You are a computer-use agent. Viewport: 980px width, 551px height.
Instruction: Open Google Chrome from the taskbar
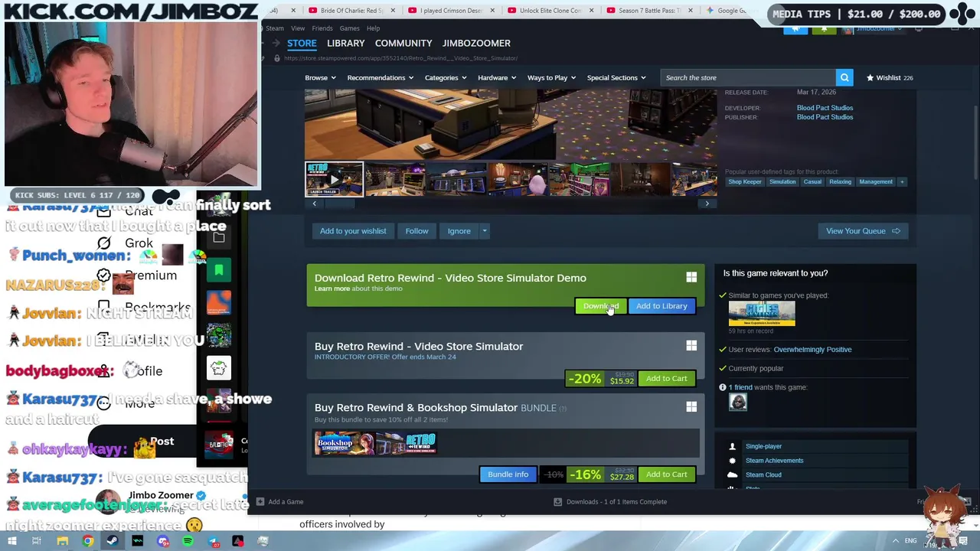pyautogui.click(x=88, y=541)
